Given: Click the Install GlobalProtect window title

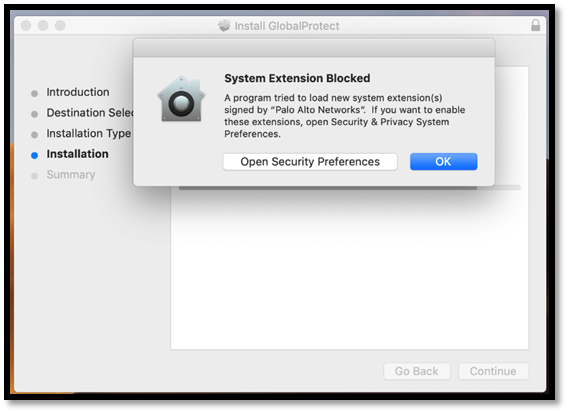Looking at the screenshot, I should [287, 26].
